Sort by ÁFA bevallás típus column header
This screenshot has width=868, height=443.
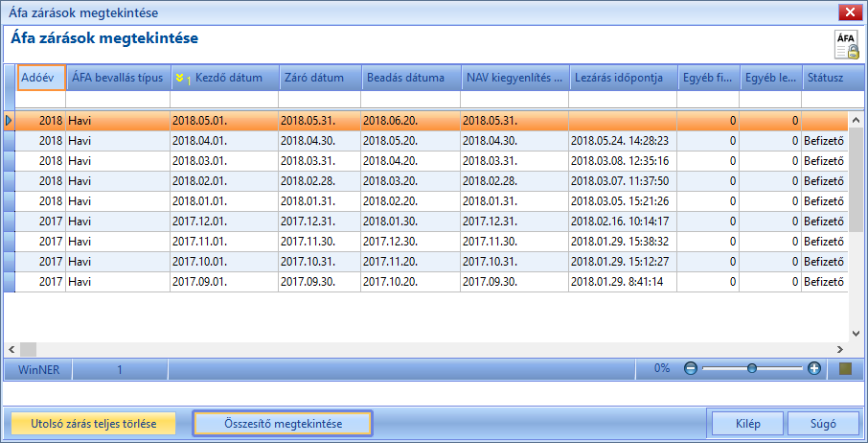point(118,78)
